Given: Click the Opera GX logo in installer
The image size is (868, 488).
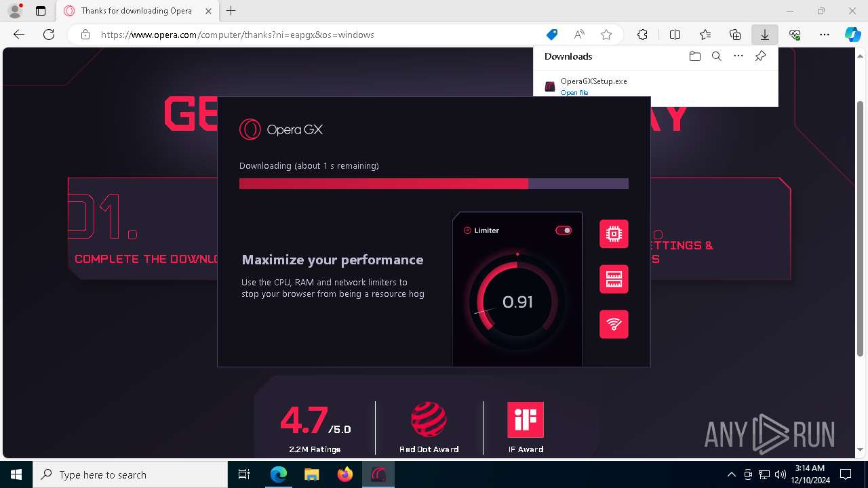Looking at the screenshot, I should (x=281, y=129).
